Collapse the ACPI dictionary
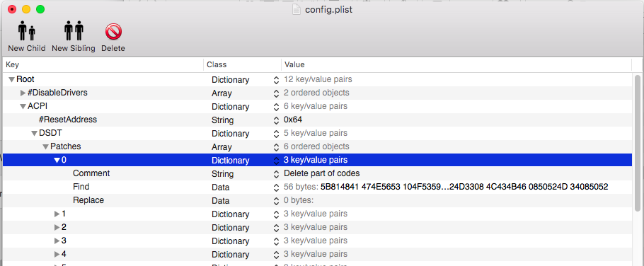644x266 pixels. [x=23, y=107]
